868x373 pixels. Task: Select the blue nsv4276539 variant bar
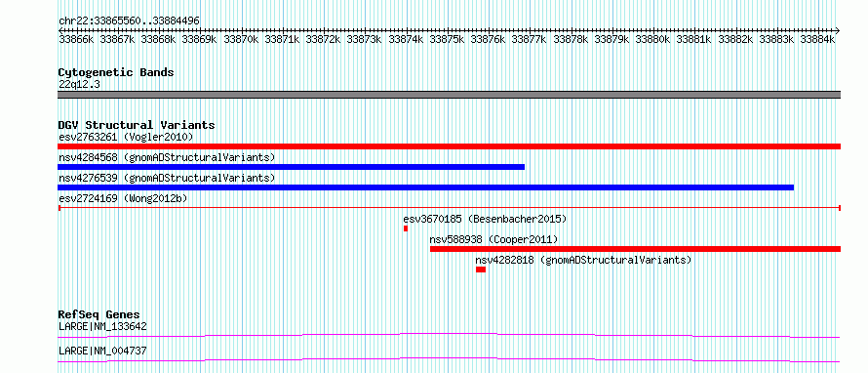[x=425, y=187]
